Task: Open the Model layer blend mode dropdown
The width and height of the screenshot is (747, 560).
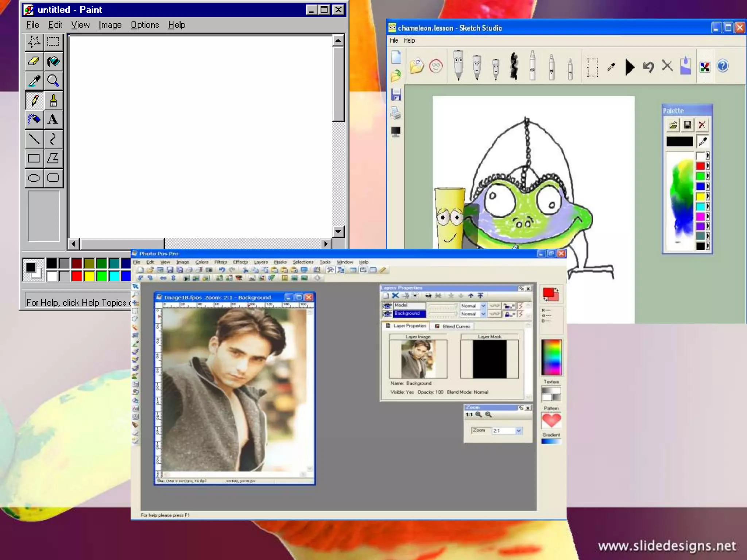Action: point(483,306)
